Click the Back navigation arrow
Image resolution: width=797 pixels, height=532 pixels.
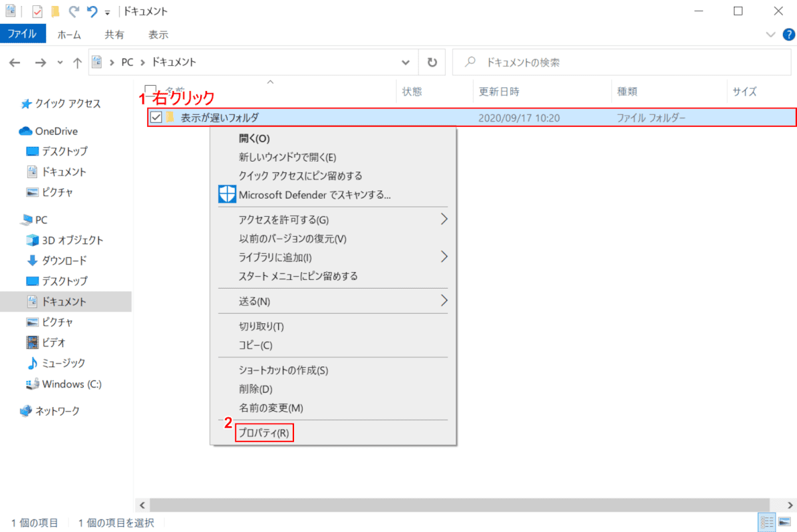click(15, 63)
